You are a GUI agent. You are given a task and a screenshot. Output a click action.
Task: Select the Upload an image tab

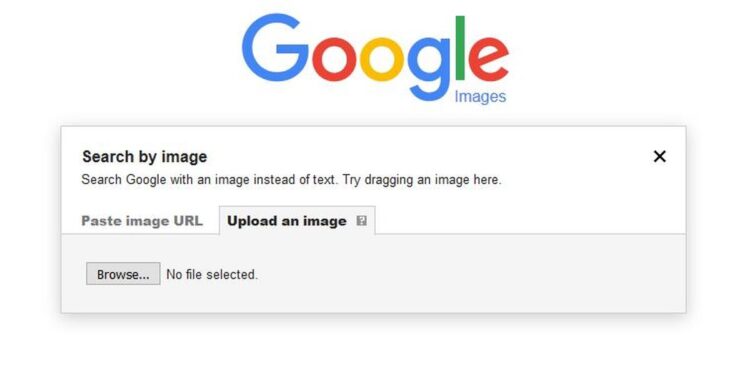tap(297, 221)
